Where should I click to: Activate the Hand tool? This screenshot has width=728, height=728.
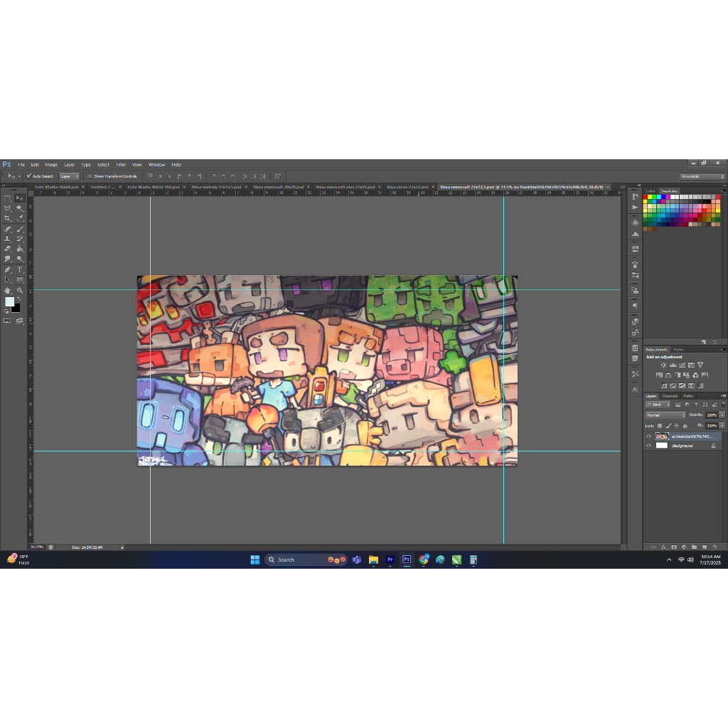[x=8, y=290]
